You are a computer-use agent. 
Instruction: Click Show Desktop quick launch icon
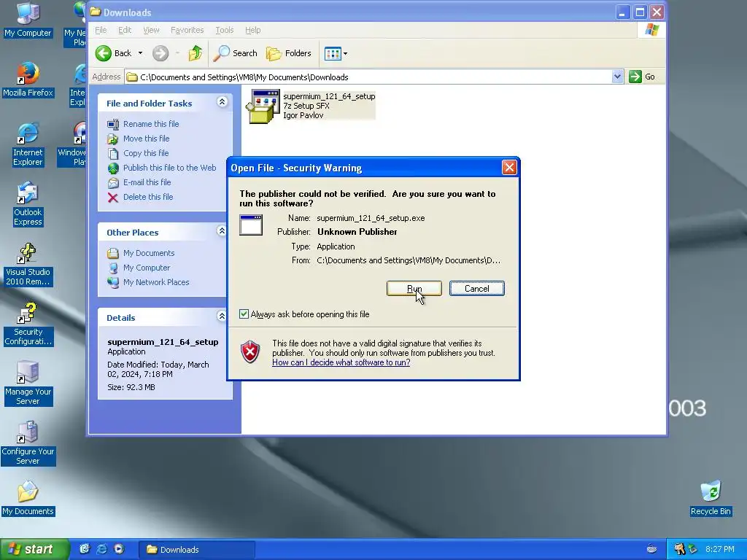coord(85,550)
